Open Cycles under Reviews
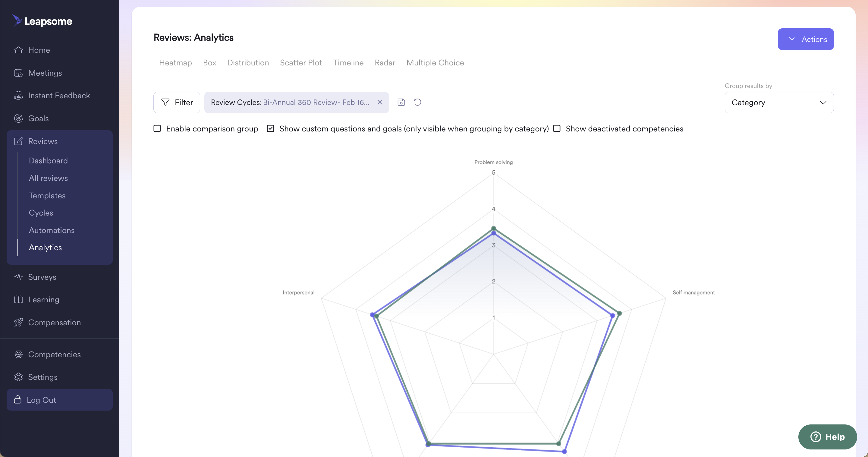The image size is (868, 457). [x=41, y=213]
